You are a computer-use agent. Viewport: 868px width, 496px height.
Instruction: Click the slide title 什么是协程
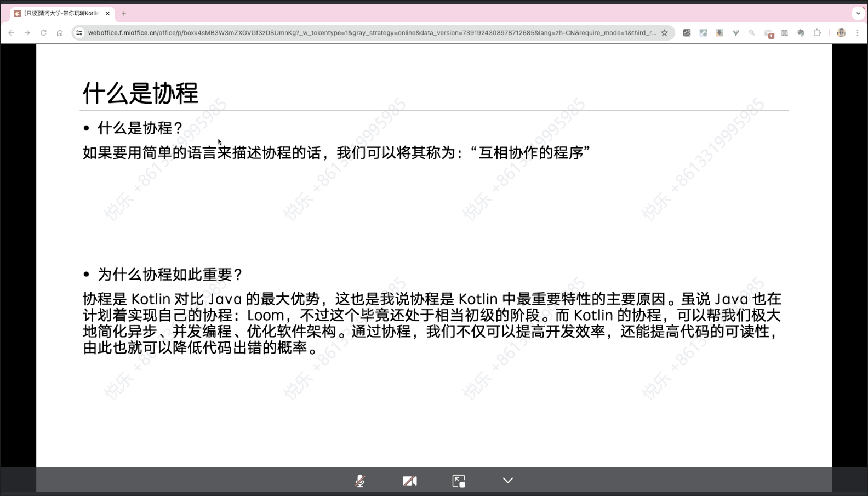[x=140, y=93]
